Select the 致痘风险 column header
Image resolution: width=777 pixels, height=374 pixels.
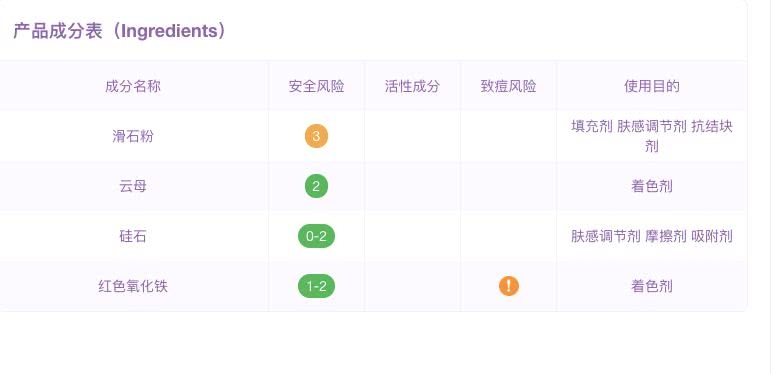point(508,86)
